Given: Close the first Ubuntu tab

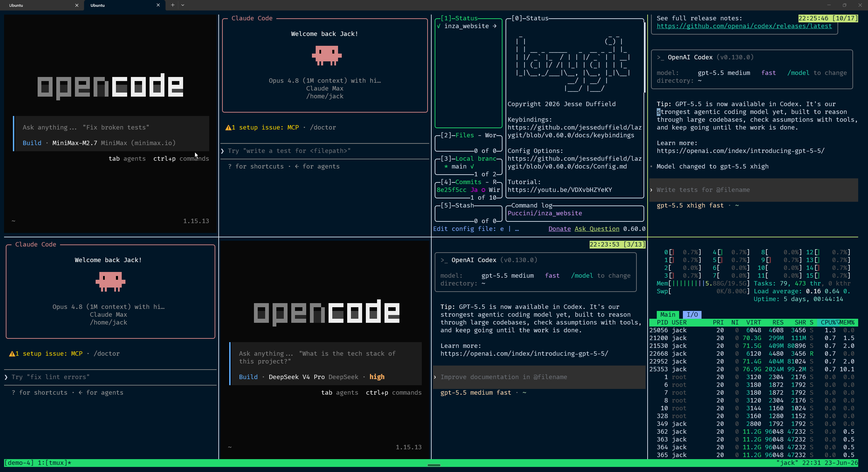Looking at the screenshot, I should [x=77, y=5].
